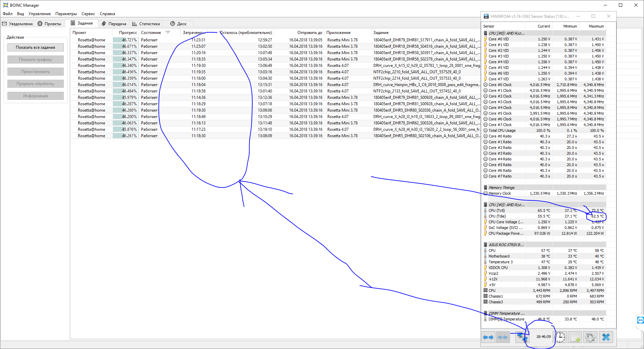Click elapsed time 11:25:07 in task list
The height and width of the screenshot is (349, 644).
[198, 46]
